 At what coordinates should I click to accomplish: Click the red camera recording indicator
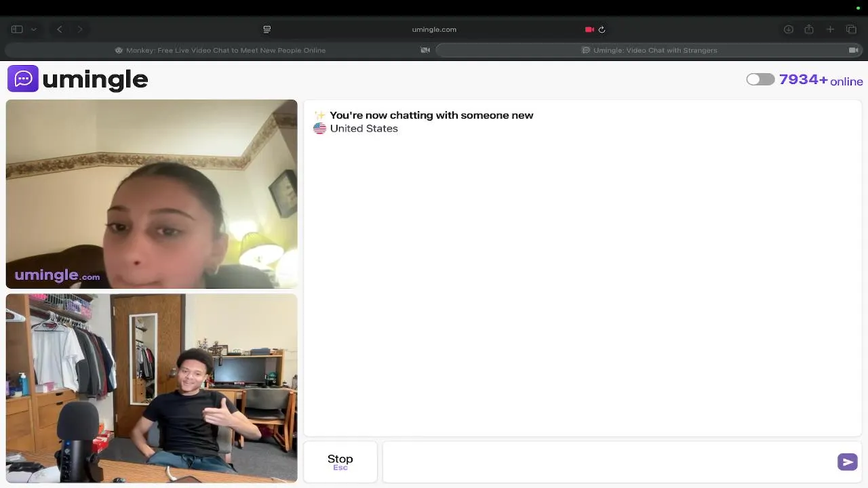tap(589, 29)
